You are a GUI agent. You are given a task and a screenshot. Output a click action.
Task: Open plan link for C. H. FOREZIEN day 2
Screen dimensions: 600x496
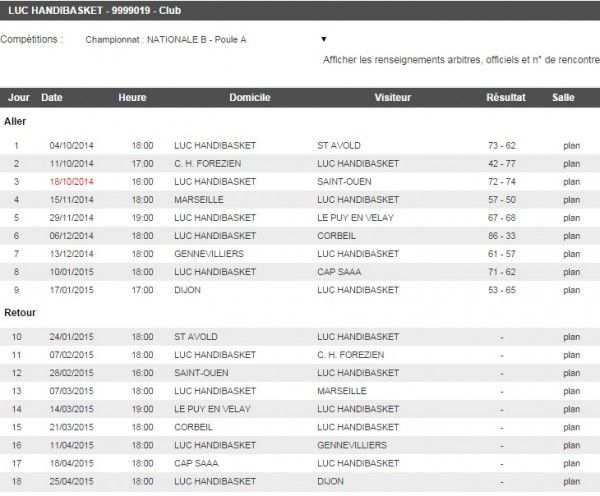tap(571, 163)
